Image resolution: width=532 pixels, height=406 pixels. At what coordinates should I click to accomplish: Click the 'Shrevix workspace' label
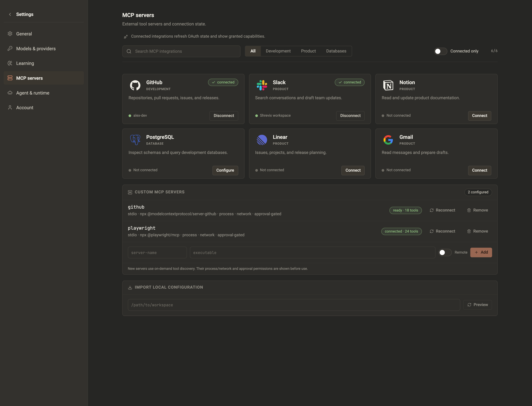(275, 116)
